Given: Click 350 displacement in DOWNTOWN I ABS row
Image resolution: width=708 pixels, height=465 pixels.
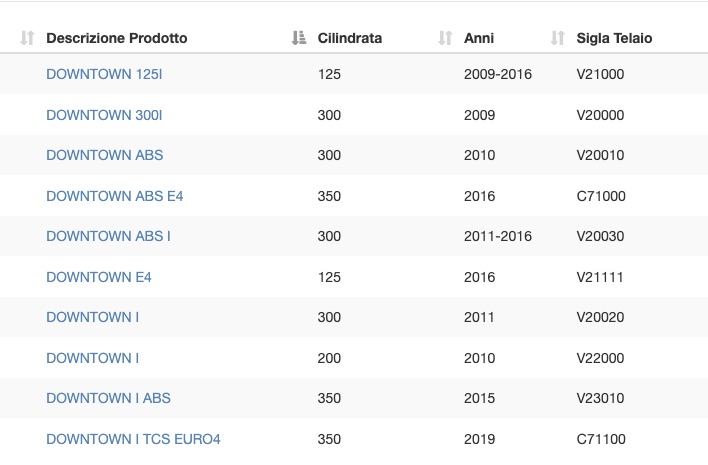Looking at the screenshot, I should tap(329, 398).
